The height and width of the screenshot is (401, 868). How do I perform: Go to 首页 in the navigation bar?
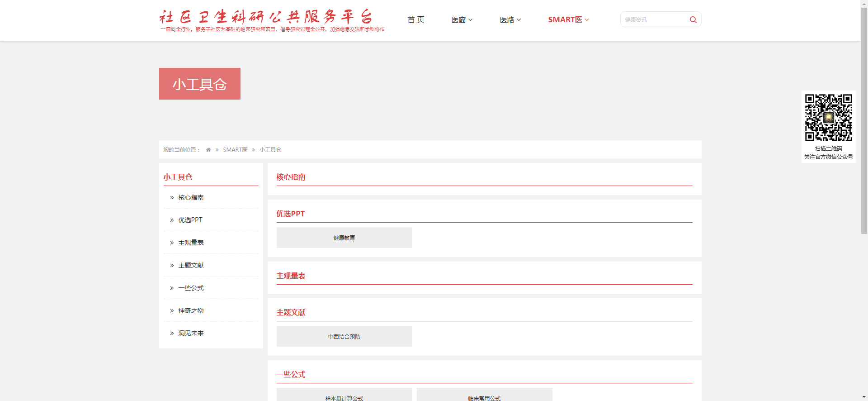(x=415, y=20)
